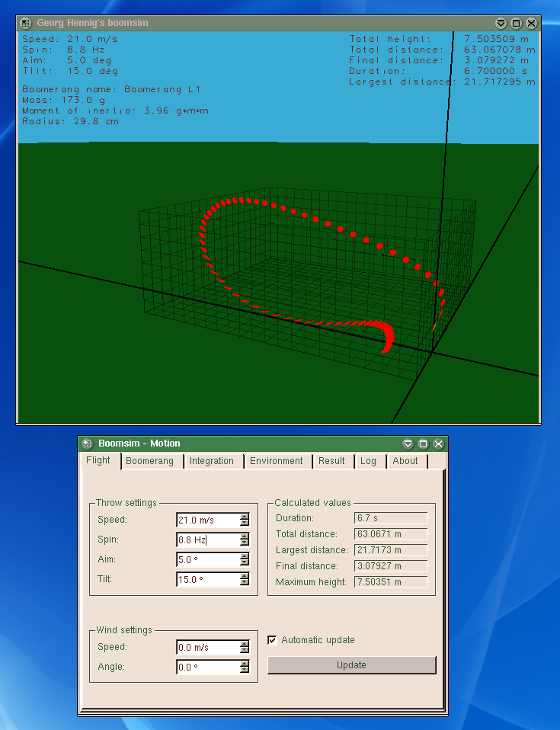The image size is (560, 730).
Task: Go to the Environment tab
Action: click(x=277, y=461)
